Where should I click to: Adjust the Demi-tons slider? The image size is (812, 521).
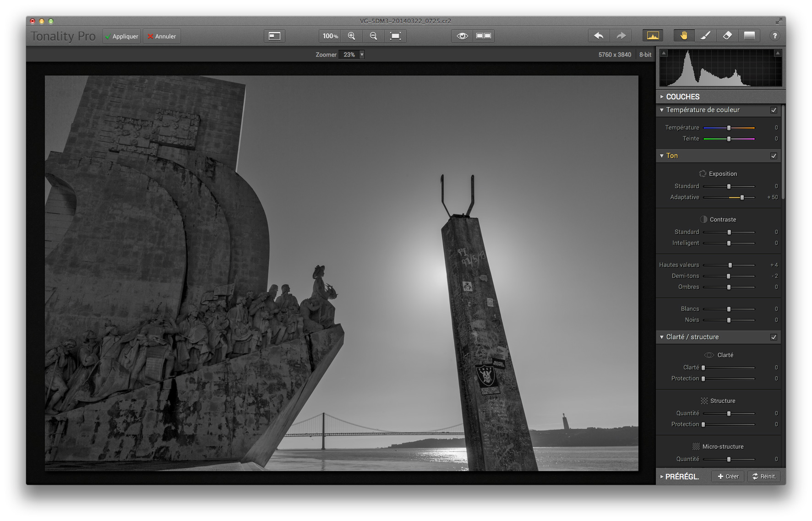[728, 276]
